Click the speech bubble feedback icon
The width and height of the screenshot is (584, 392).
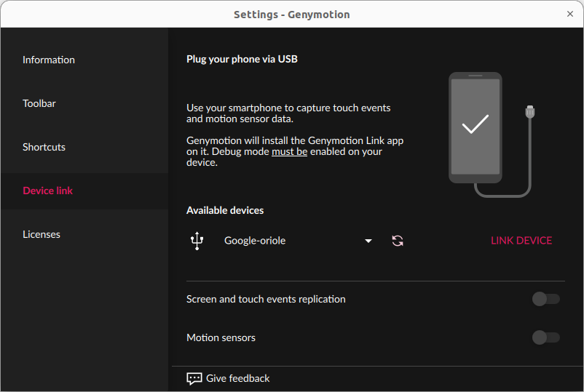[194, 378]
